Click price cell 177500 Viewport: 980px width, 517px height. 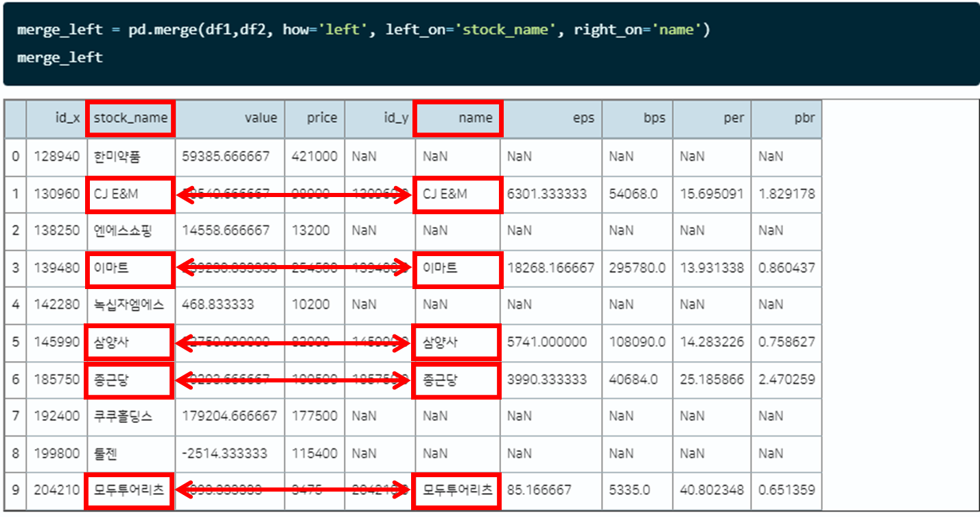point(315,416)
